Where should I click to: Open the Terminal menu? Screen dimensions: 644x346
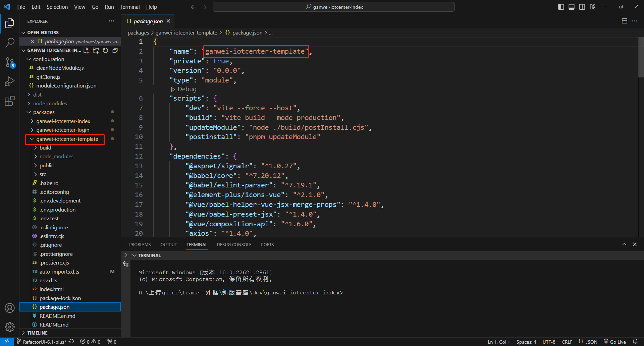130,7
